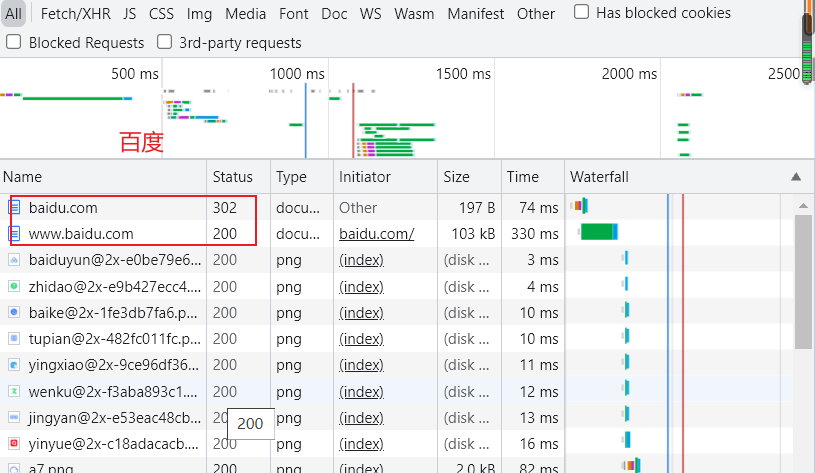Screen dimensions: 815x473
Task: Click image icon of yingxiao request
Action: tap(14, 365)
